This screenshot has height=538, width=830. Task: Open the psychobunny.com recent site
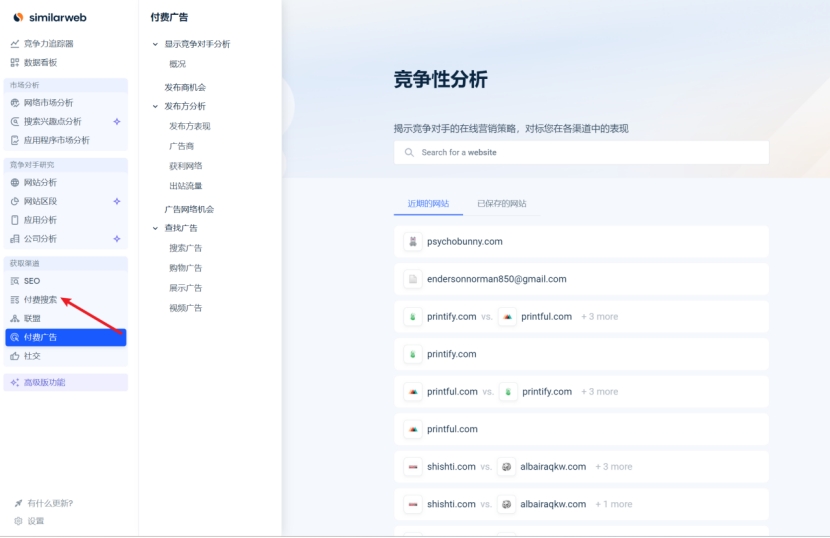[464, 242]
